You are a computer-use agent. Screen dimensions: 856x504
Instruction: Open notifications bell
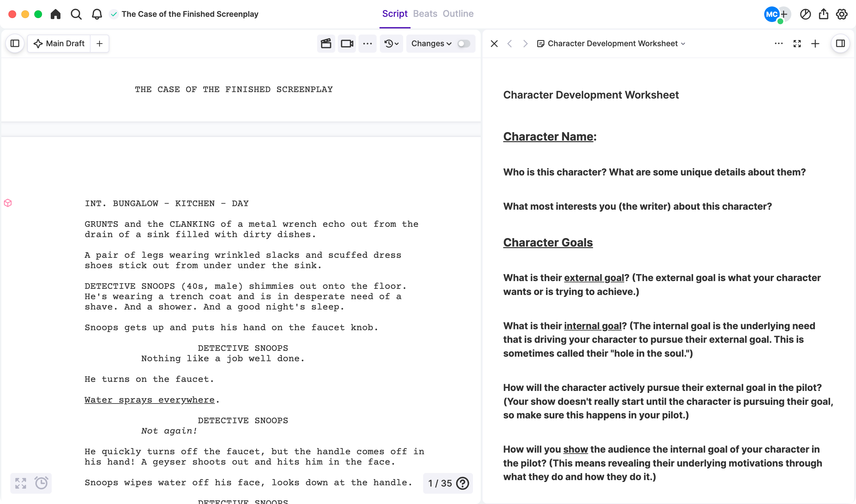pyautogui.click(x=97, y=14)
